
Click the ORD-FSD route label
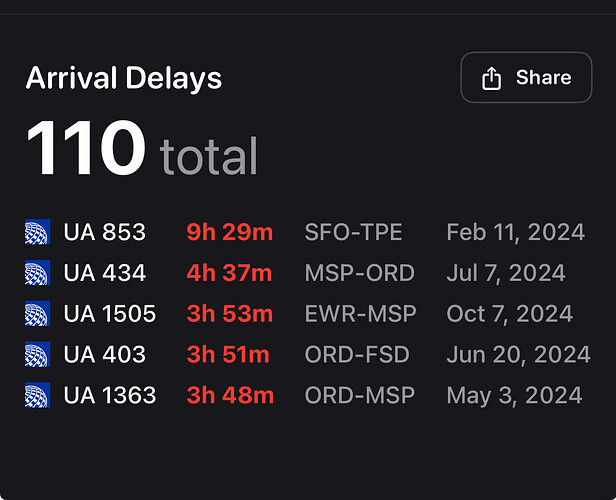pyautogui.click(x=357, y=354)
